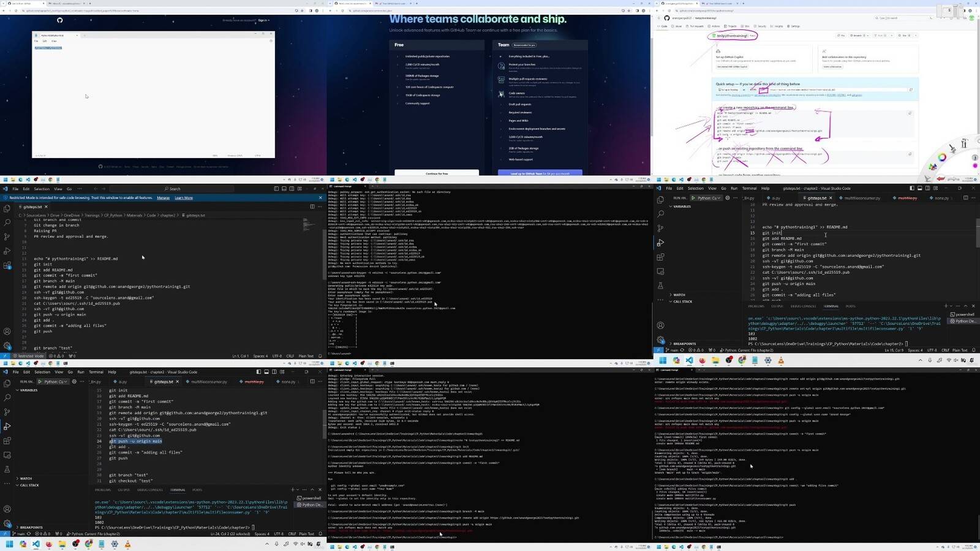This screenshot has height=551, width=980.
Task: Open DEBUG CONSOLE tab in bottom-left VS Code panel
Action: point(150,490)
